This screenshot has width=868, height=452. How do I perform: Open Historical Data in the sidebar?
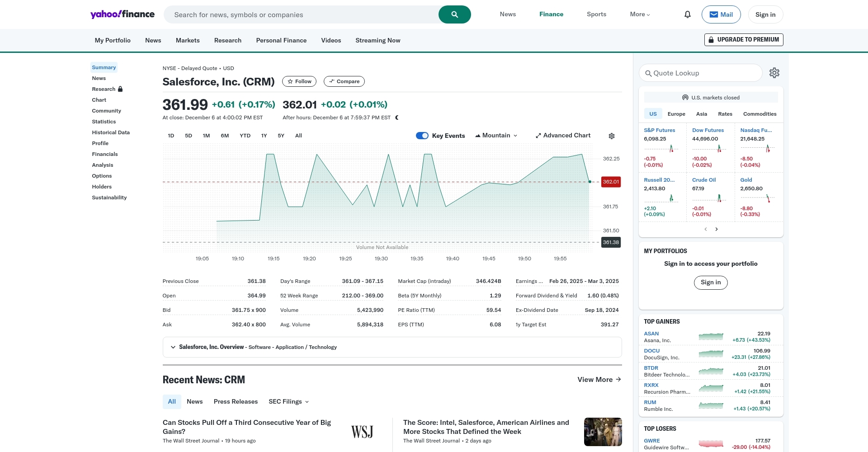point(111,132)
